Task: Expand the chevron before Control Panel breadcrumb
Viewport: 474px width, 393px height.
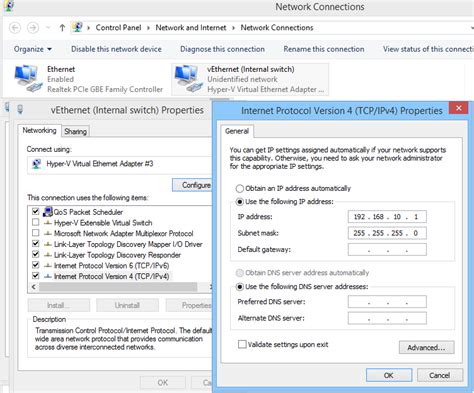Action: pos(89,28)
